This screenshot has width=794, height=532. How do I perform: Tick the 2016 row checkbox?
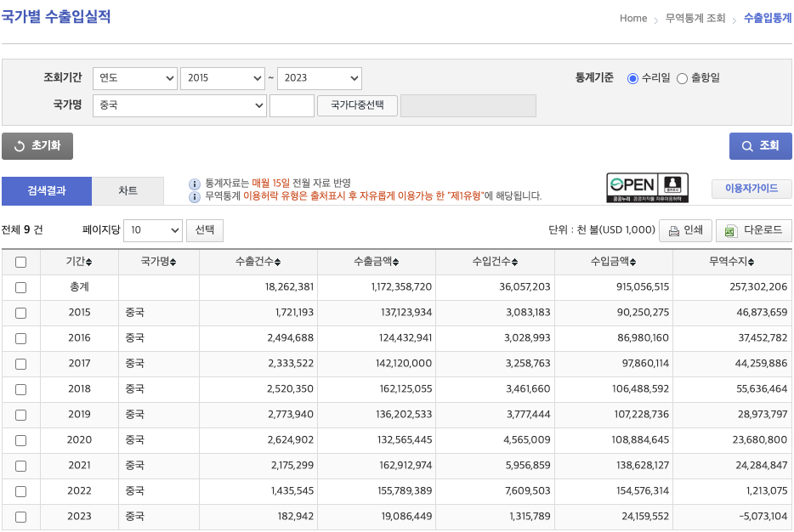pos(20,338)
